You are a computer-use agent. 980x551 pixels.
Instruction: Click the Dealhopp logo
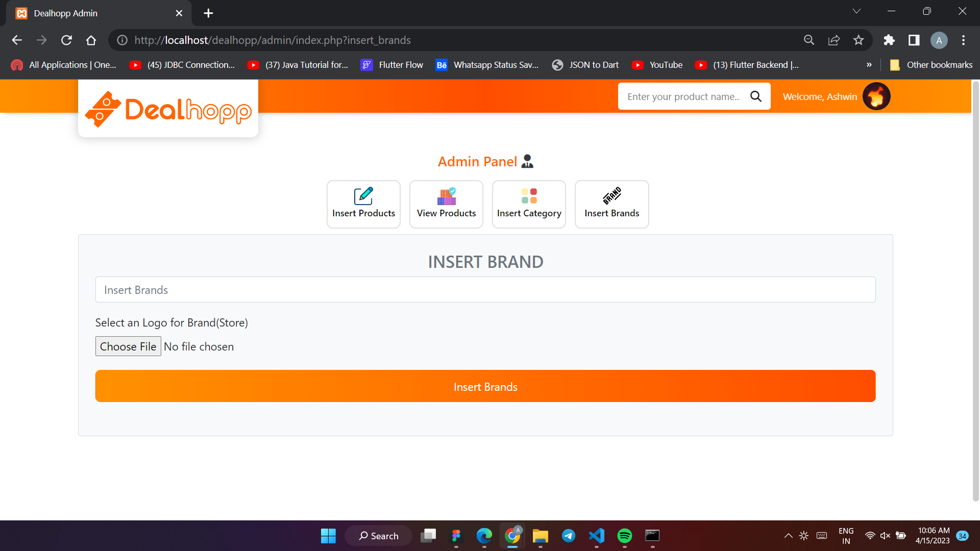pyautogui.click(x=168, y=109)
